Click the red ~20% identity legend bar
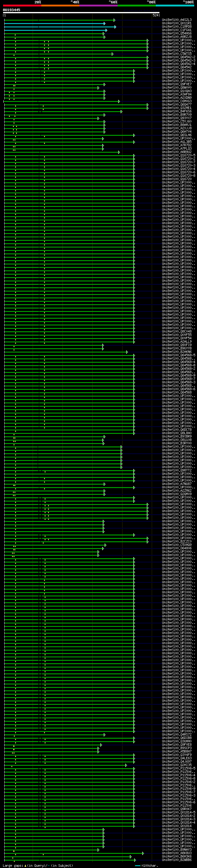This screenshot has width=197, height=868. click(x=22, y=6)
